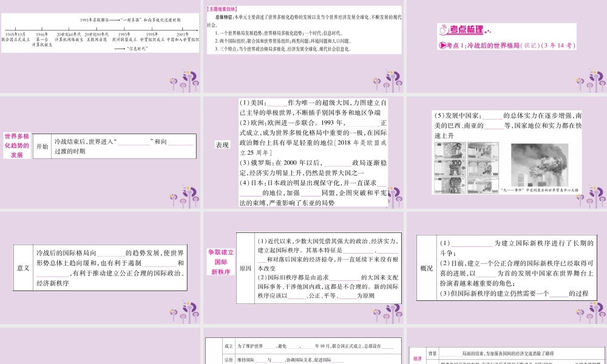Select the 成立 row label in the bottom table
Screen dimensions: 607x364
(x=229, y=346)
